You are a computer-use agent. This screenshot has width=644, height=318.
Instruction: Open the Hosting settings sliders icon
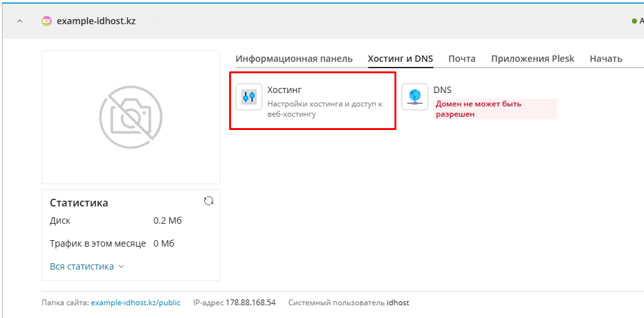point(249,97)
